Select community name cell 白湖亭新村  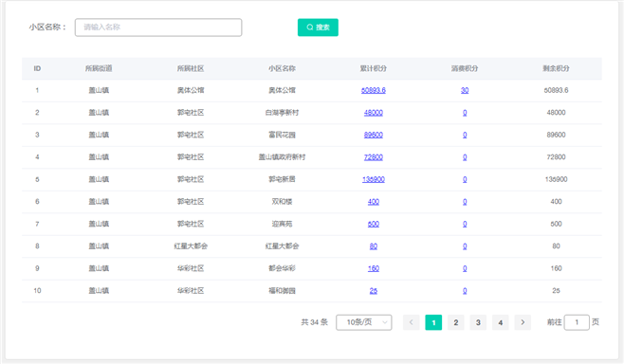pos(282,113)
